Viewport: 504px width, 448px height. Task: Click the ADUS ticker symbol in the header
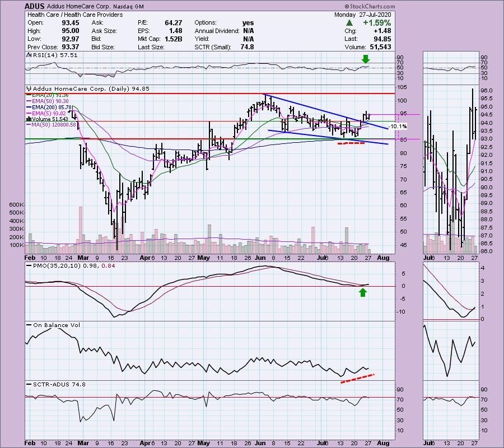pyautogui.click(x=35, y=6)
